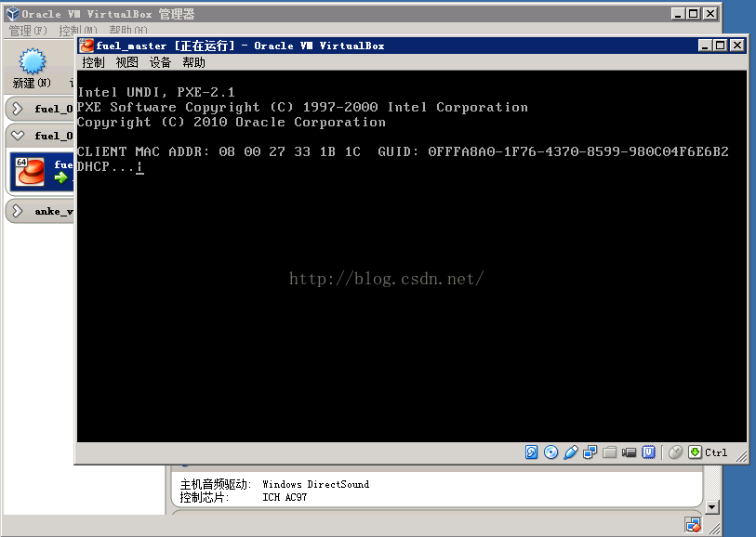Click the video capture camera status icon
This screenshot has height=537, width=756.
(x=629, y=452)
